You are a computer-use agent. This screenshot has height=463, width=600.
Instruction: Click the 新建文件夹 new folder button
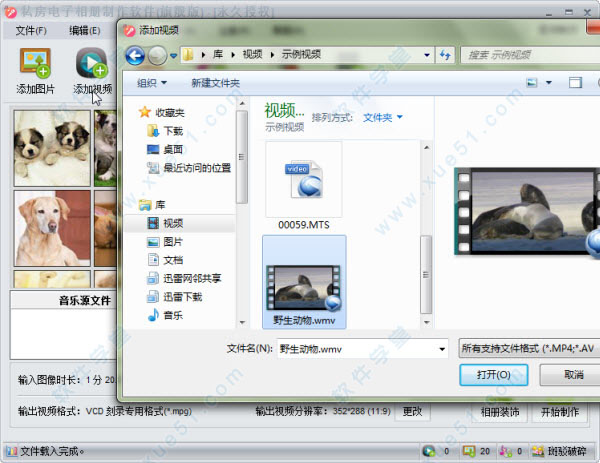coord(215,83)
